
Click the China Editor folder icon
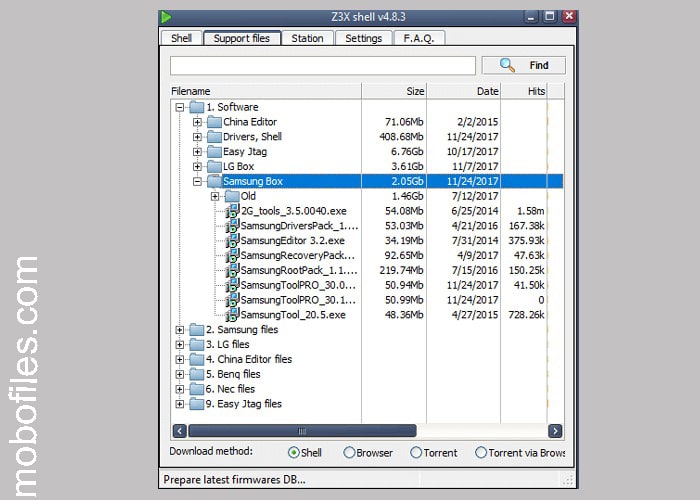click(x=215, y=122)
